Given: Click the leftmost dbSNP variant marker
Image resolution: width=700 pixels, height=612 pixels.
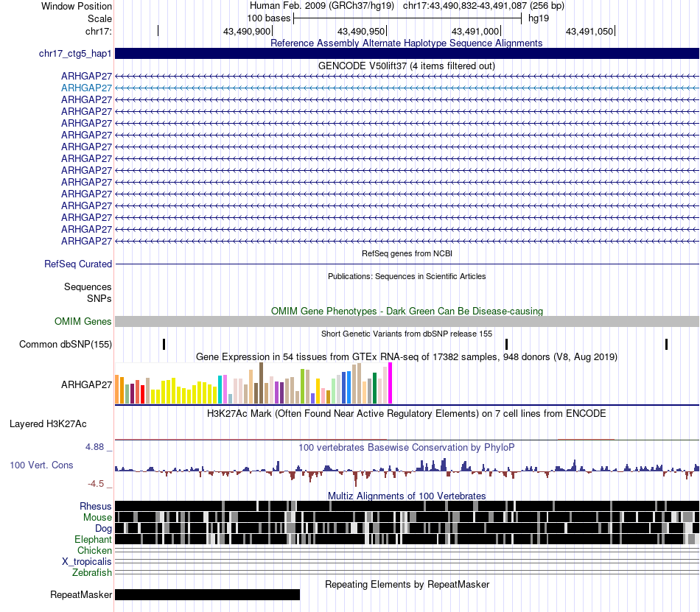Looking at the screenshot, I should (x=164, y=345).
